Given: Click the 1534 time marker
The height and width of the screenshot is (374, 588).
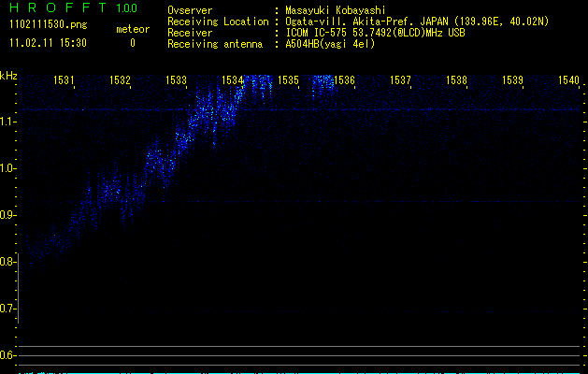Looking at the screenshot, I should click(x=232, y=80).
